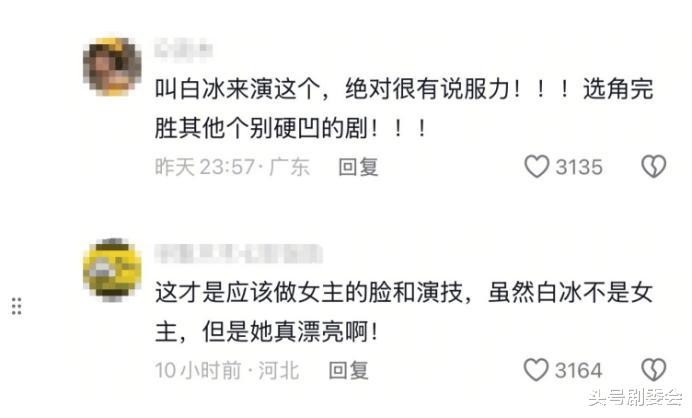Open the second commenter's blurred username
The height and width of the screenshot is (418, 692).
238,254
